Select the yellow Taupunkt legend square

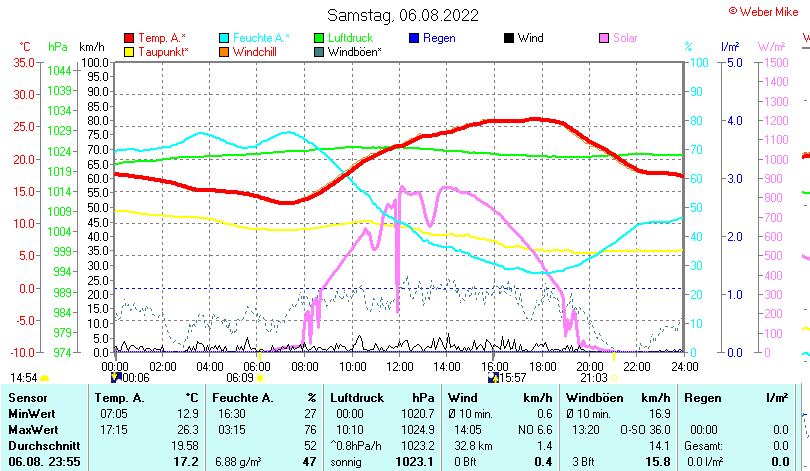129,51
